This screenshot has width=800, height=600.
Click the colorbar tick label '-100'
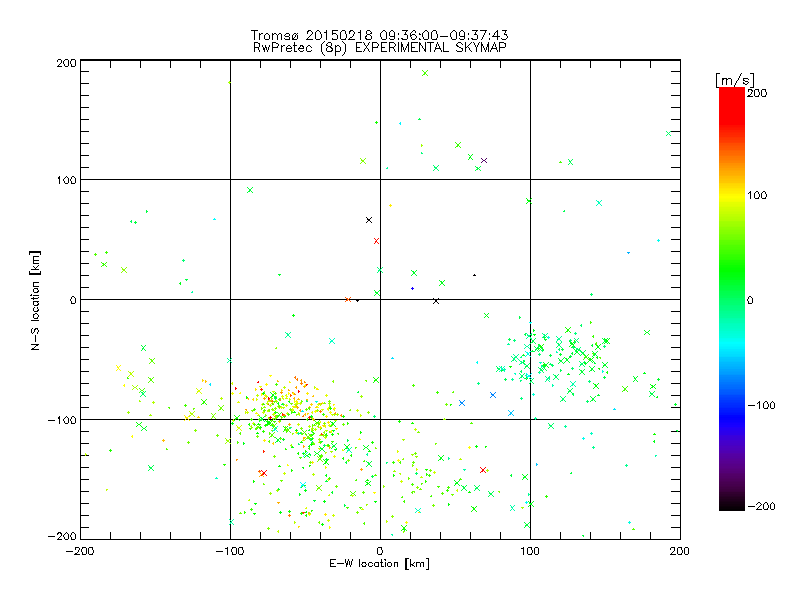(761, 405)
